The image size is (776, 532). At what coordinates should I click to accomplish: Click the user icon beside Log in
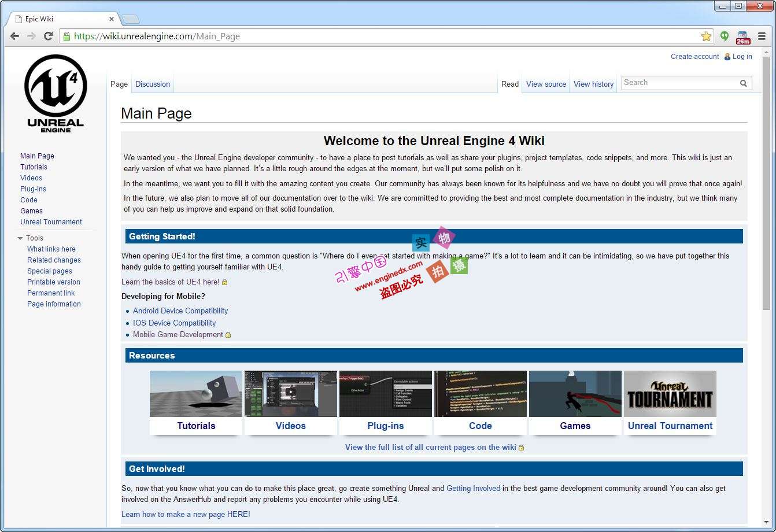(727, 57)
